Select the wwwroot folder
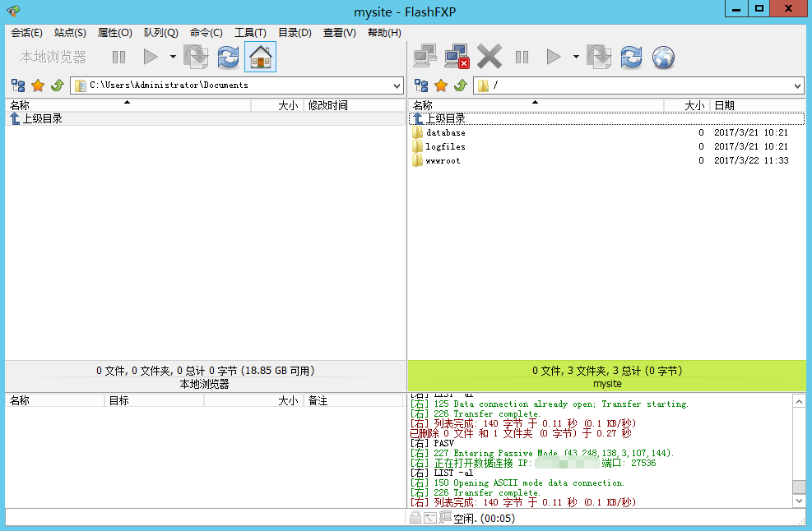 pyautogui.click(x=443, y=161)
